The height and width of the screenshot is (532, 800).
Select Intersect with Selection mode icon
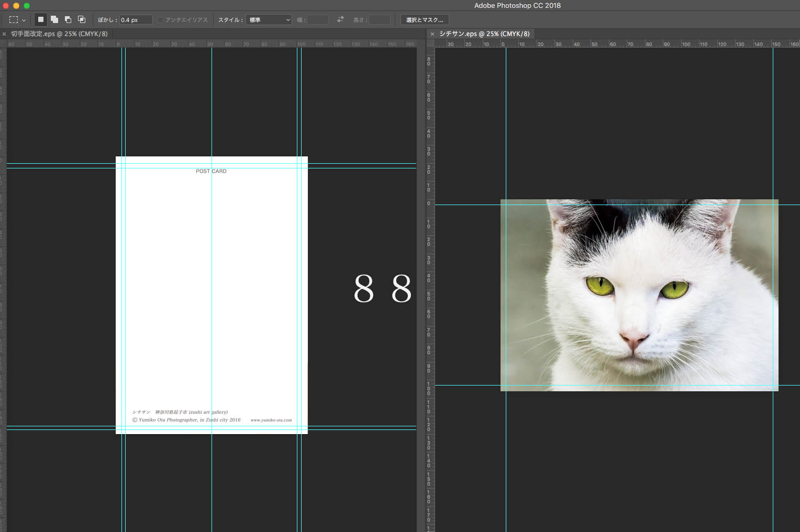(82, 19)
